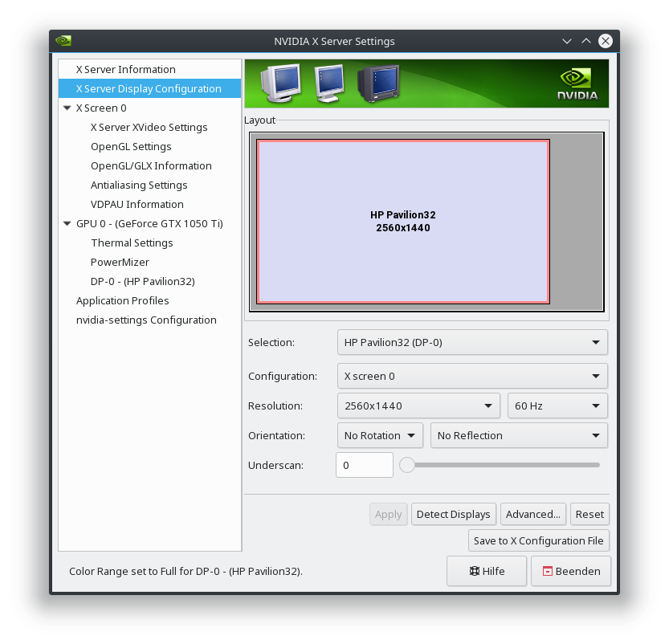Screen dimensions: 669x644
Task: Click the Selection: label
Action: click(x=271, y=342)
